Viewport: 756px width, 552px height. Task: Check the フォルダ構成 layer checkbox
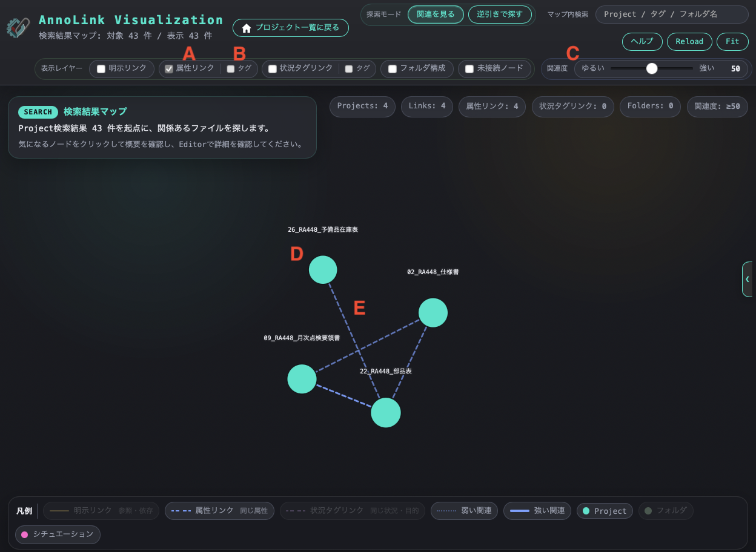click(x=393, y=69)
